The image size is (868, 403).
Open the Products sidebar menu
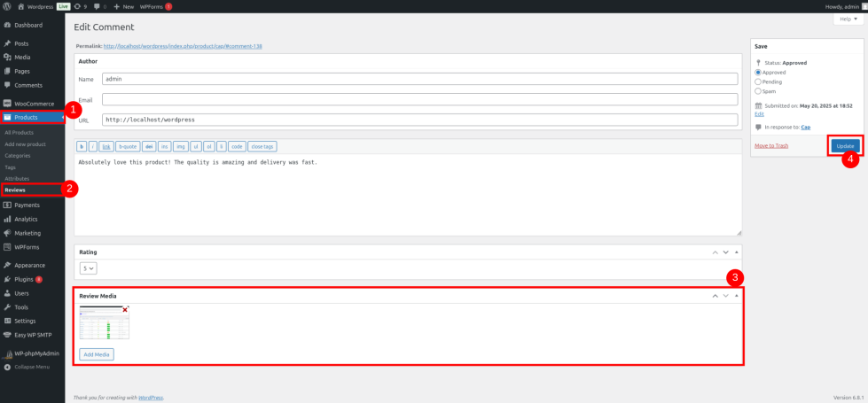32,117
